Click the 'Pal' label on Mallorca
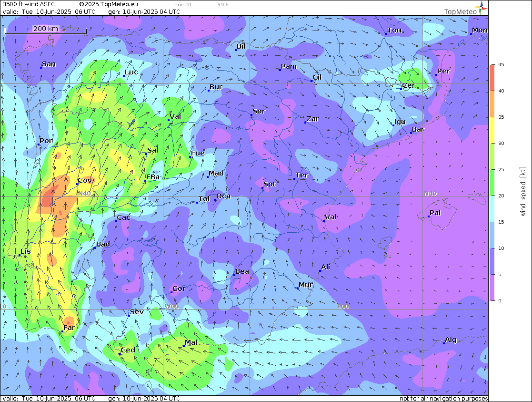 pyautogui.click(x=435, y=213)
